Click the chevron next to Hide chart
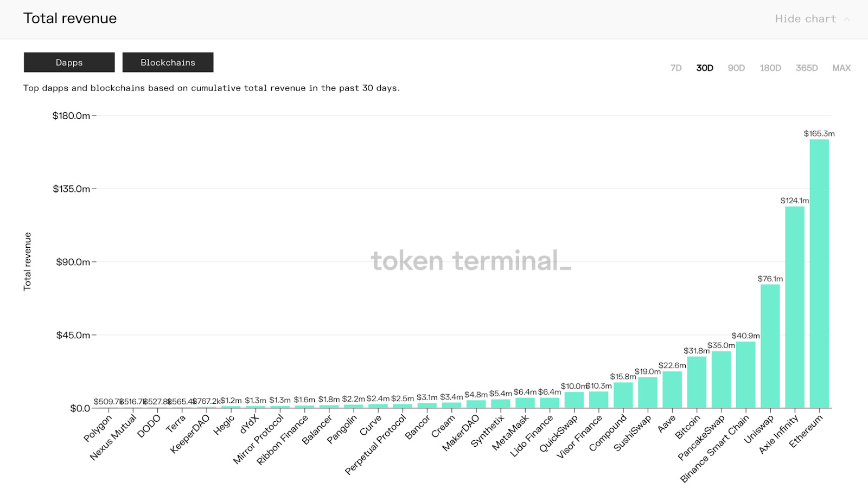Image resolution: width=868 pixels, height=489 pixels. (x=847, y=19)
